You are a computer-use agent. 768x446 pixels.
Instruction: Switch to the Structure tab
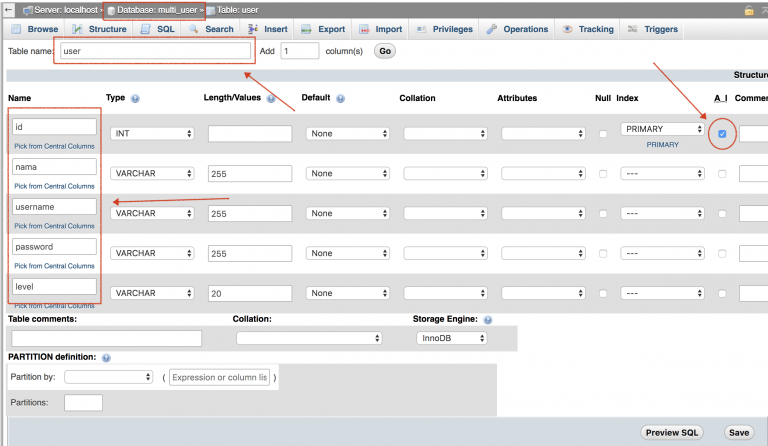100,29
